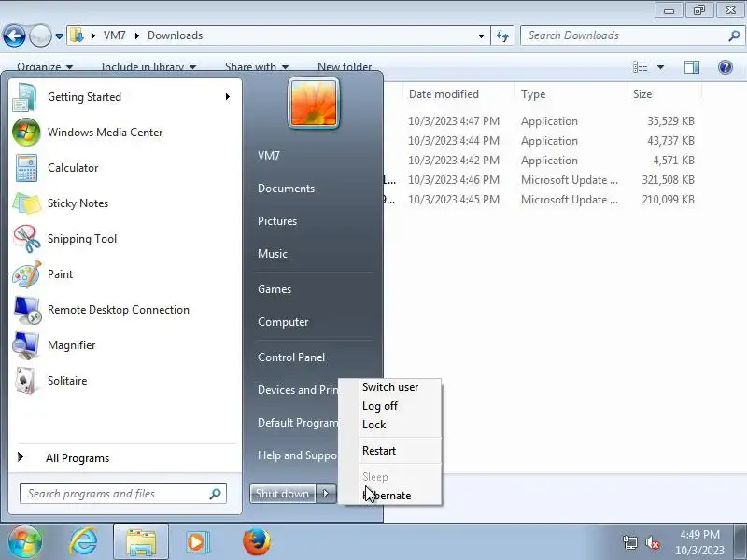Screen dimensions: 747x560
Task: Open the Magnifier tool
Action: [x=124, y=345]
